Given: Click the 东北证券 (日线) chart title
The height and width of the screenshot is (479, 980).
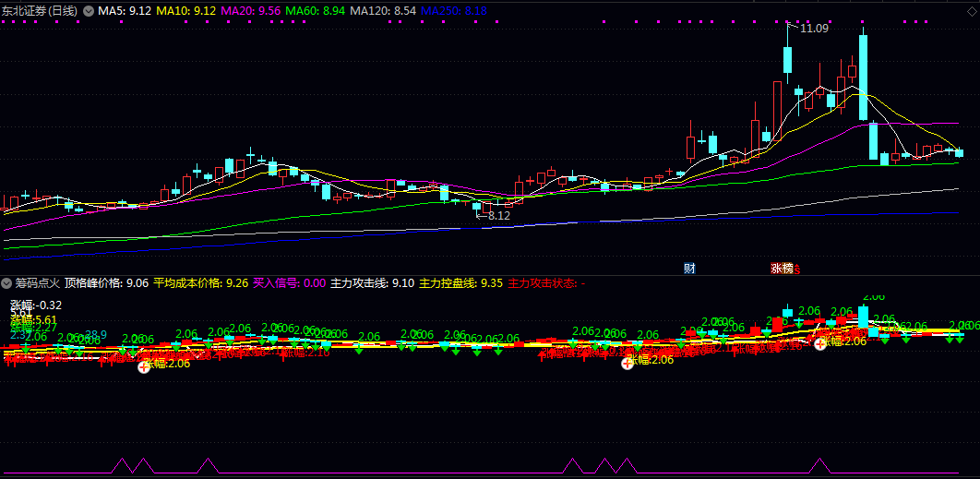Looking at the screenshot, I should click(41, 10).
